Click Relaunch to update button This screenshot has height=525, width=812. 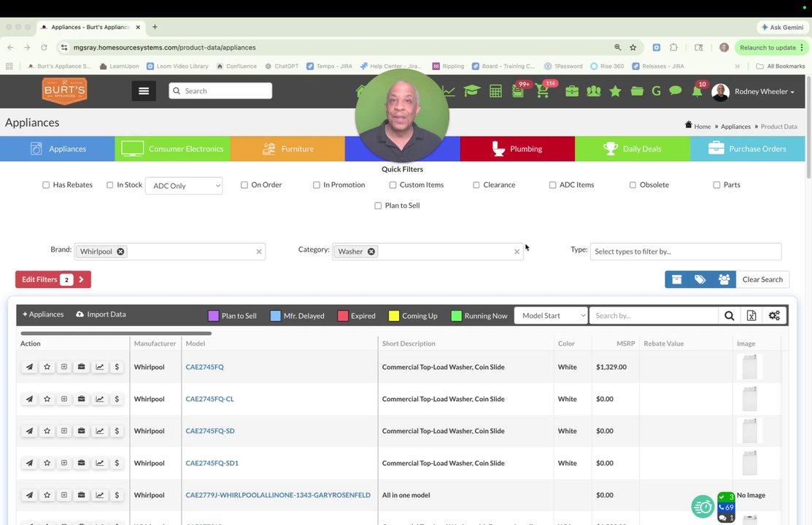point(772,47)
